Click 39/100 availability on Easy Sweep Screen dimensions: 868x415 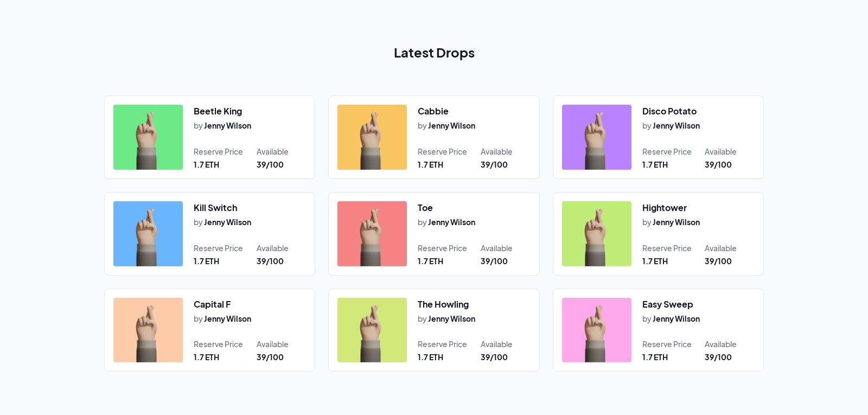tap(718, 357)
